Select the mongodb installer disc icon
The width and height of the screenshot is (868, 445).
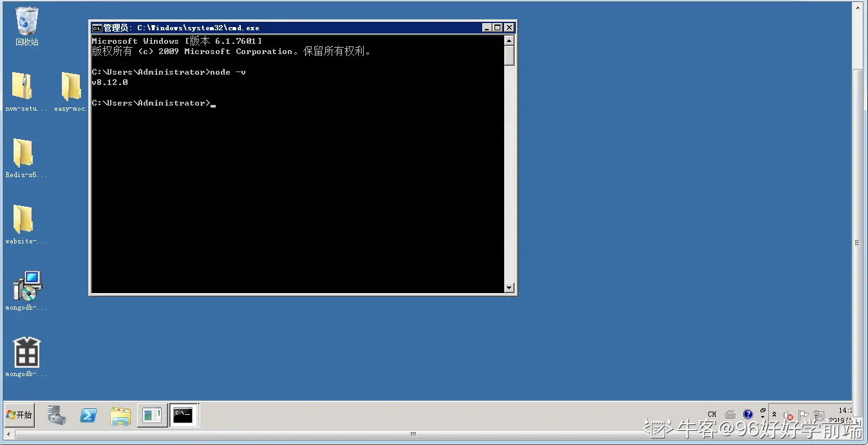pyautogui.click(x=26, y=291)
